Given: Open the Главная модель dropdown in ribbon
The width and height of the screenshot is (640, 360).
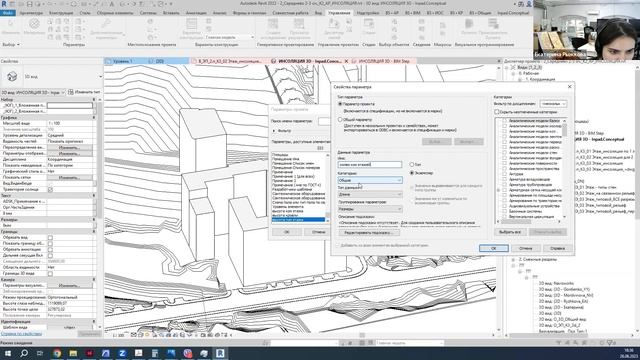Looking at the screenshot, I should point(229,37).
